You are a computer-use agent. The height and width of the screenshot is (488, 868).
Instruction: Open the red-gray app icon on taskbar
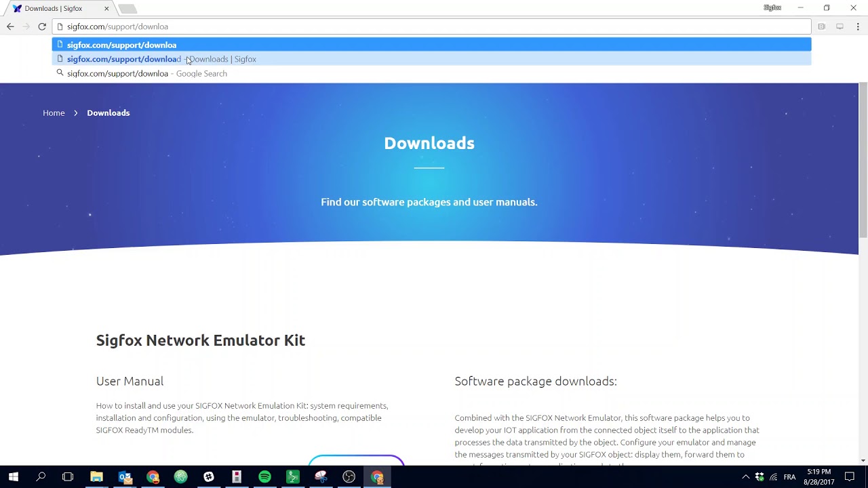point(237,477)
